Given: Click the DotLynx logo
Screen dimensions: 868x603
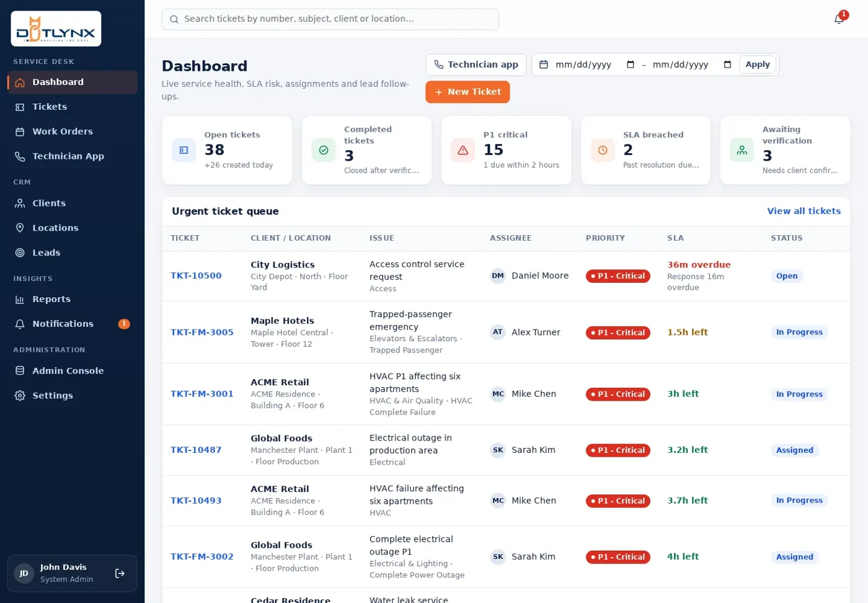Looking at the screenshot, I should coord(56,29).
